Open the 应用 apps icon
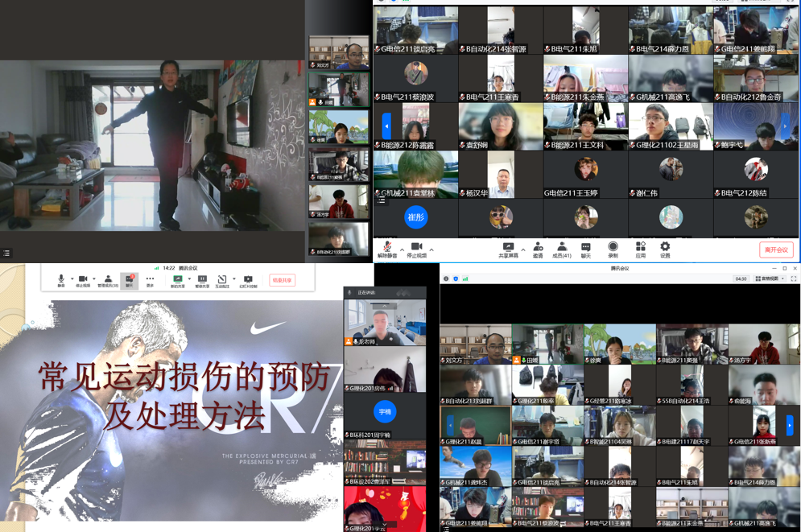The height and width of the screenshot is (532, 801). point(640,248)
